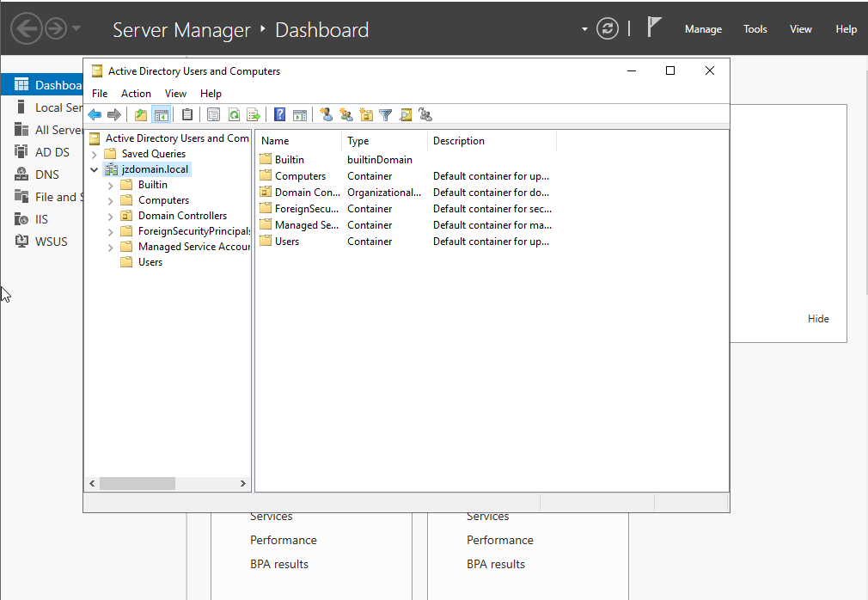Toggle the Show/Hide Action Pane button
Screen dimensions: 868x600
302,114
